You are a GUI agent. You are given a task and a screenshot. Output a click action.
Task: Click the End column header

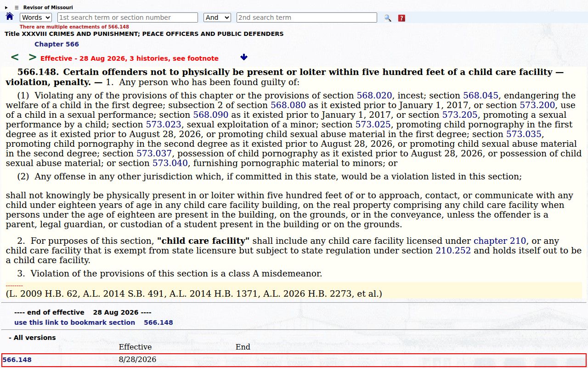[x=243, y=347]
